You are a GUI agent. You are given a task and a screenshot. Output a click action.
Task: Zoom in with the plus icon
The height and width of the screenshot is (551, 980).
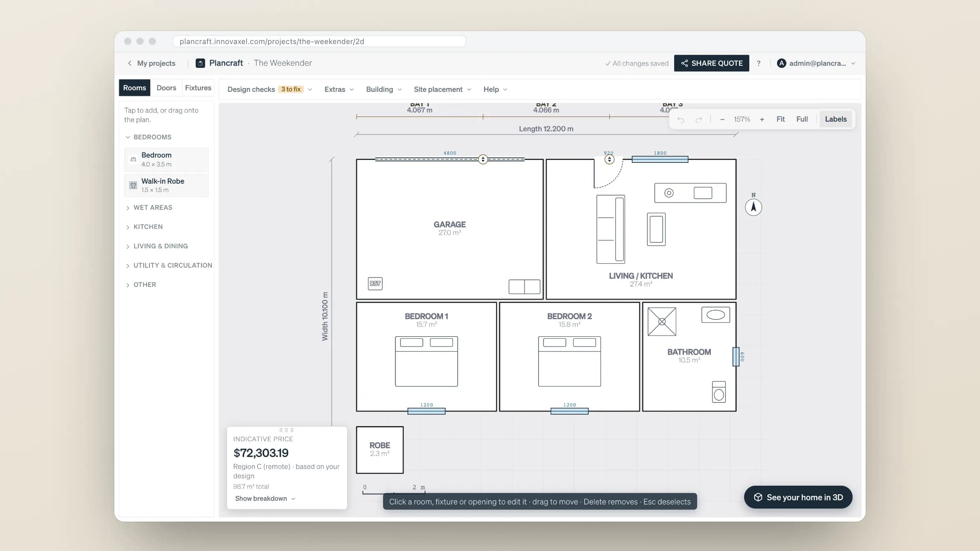(x=762, y=119)
